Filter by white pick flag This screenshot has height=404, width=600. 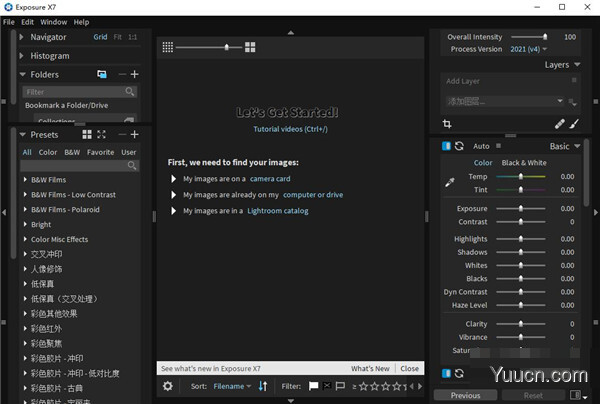[313, 386]
